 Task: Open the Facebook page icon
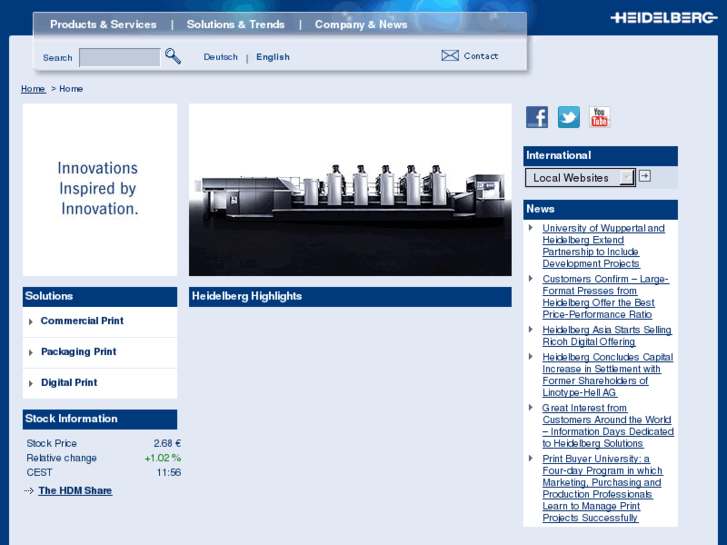point(537,117)
